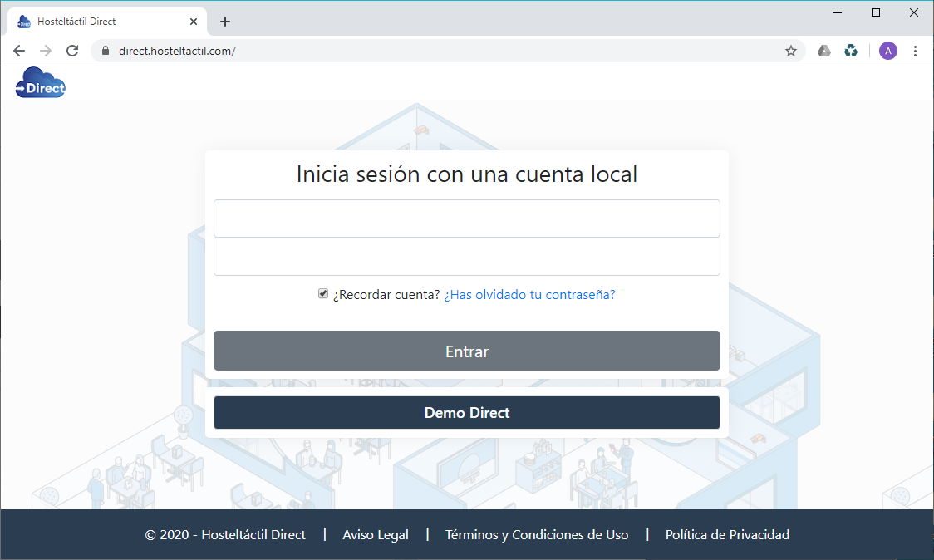Open the Aviso Legal footer link
Image resolution: width=934 pixels, height=560 pixels.
point(376,535)
